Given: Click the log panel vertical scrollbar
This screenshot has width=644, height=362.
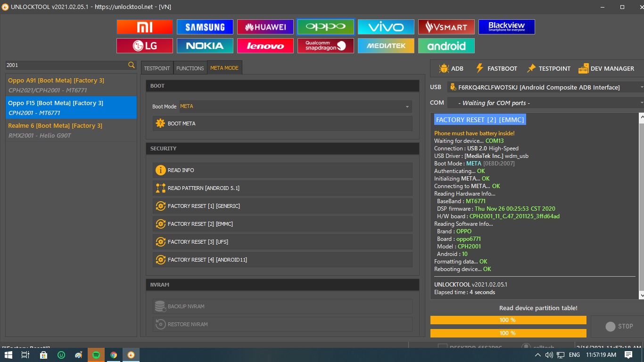Looking at the screenshot, I should click(x=641, y=206).
